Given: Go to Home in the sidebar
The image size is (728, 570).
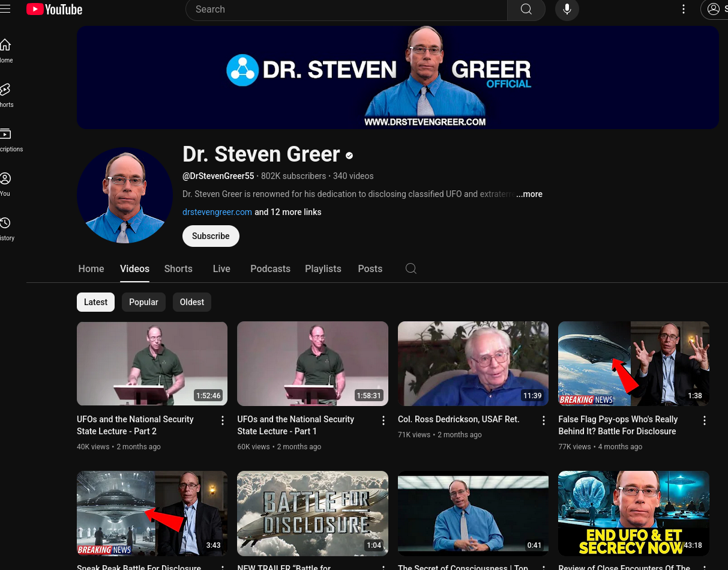Looking at the screenshot, I should [5, 51].
